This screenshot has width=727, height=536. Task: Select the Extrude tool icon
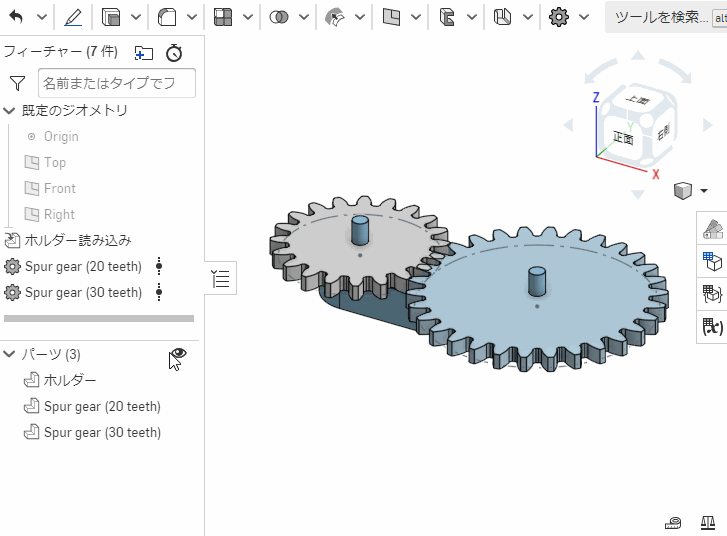(x=111, y=17)
